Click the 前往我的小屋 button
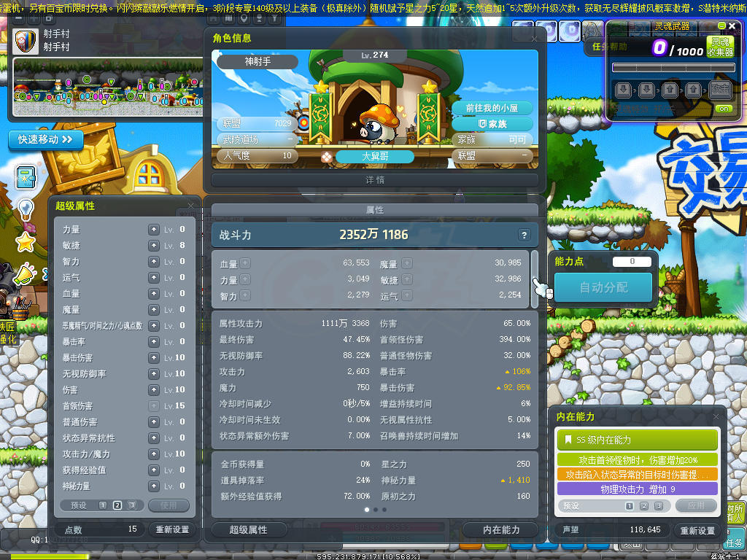Screen dimensions: 747x560 pyautogui.click(x=492, y=108)
